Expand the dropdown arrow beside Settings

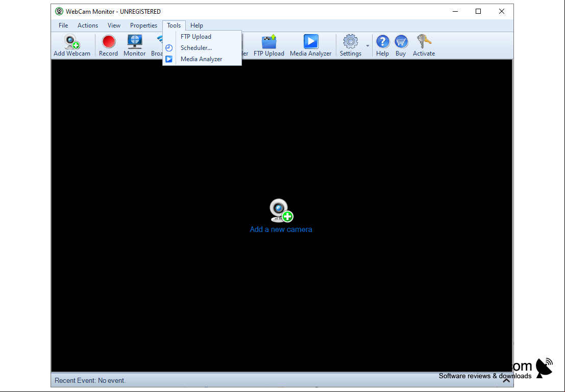pos(367,46)
